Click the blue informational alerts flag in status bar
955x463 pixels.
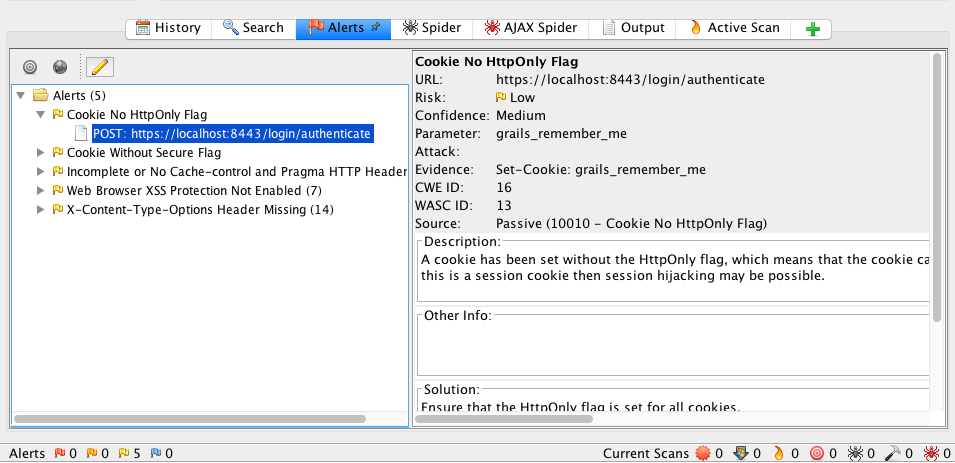tap(156, 454)
